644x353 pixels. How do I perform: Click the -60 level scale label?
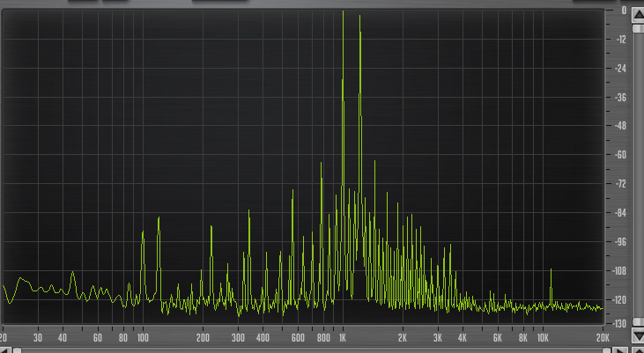click(x=620, y=155)
